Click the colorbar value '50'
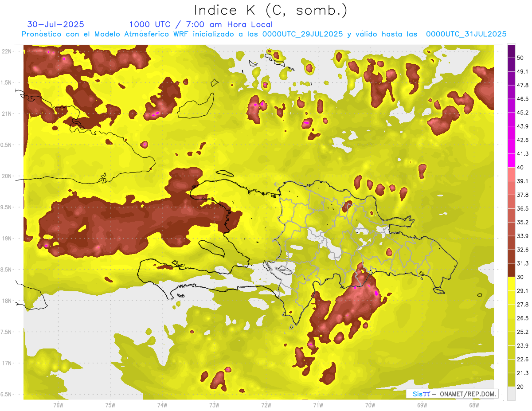The image size is (532, 411). tap(521, 58)
